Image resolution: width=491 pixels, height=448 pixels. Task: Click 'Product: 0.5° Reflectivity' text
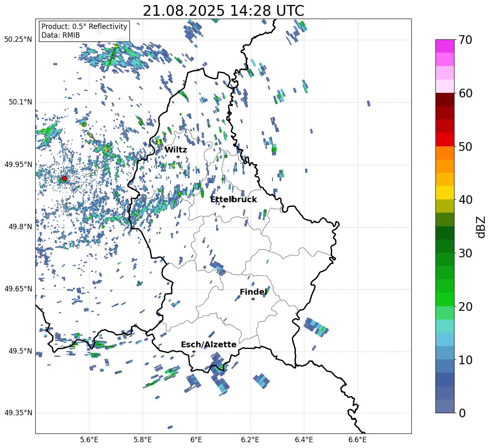click(84, 26)
